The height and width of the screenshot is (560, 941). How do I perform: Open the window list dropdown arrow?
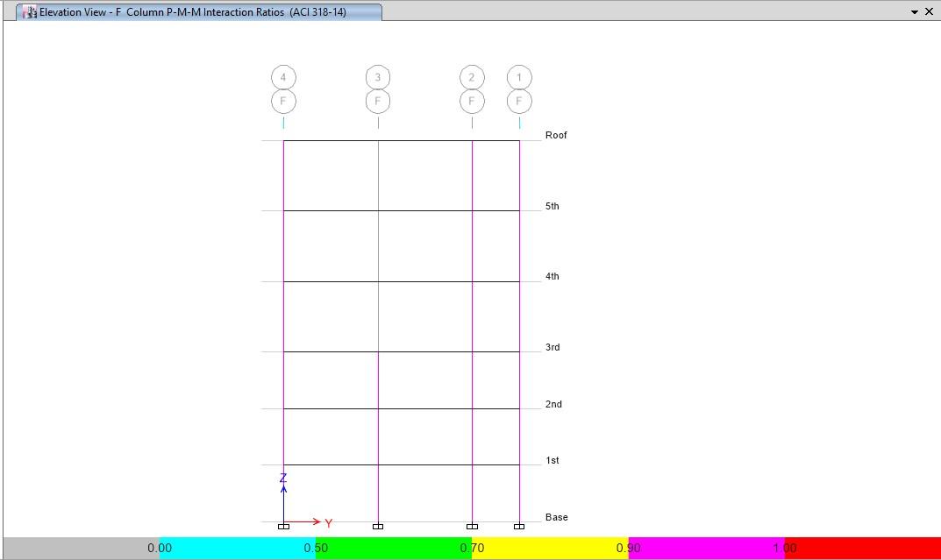tap(915, 12)
